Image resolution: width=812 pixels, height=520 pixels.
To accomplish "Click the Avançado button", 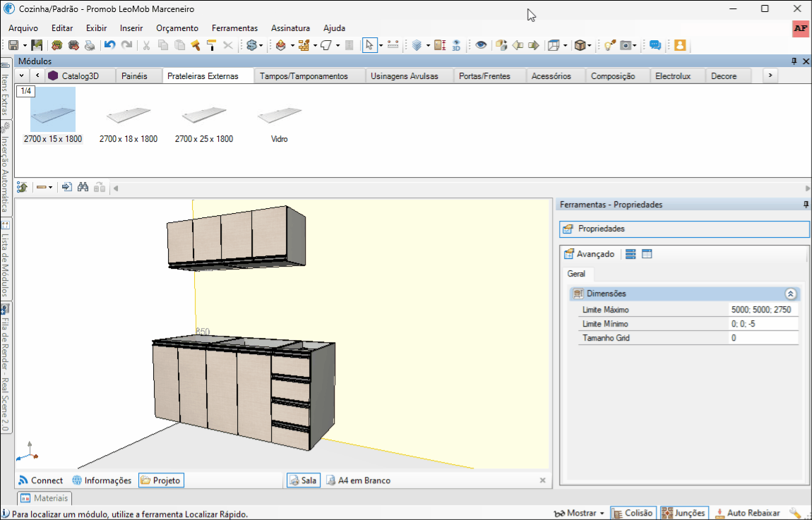I will point(589,254).
